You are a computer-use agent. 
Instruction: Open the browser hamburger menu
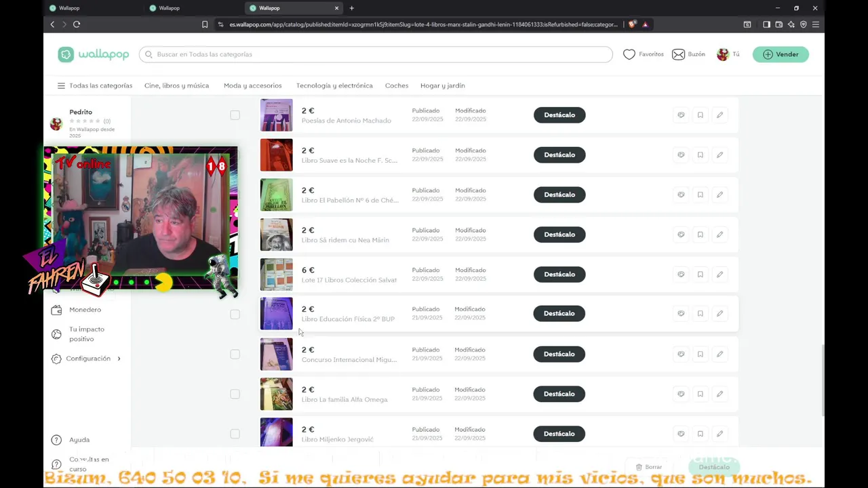coord(816,24)
